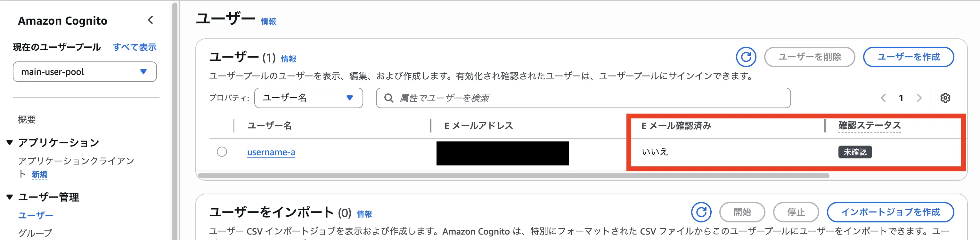The image size is (980, 240).
Task: Go to next page of users
Action: (x=919, y=98)
